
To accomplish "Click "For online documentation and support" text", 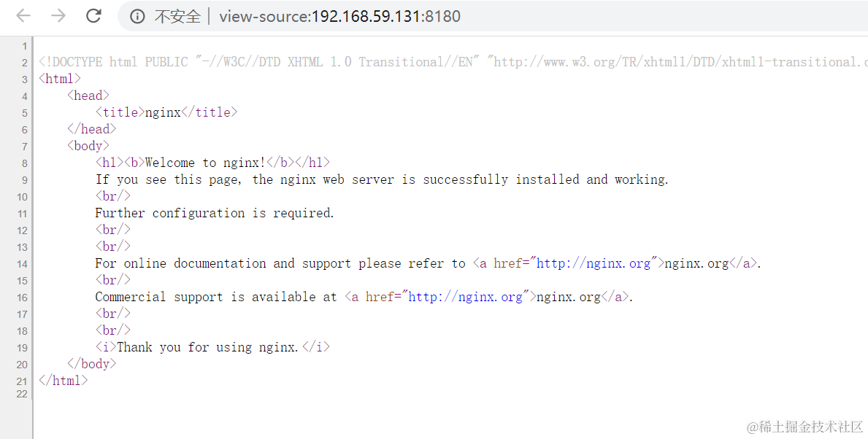I will pos(223,263).
